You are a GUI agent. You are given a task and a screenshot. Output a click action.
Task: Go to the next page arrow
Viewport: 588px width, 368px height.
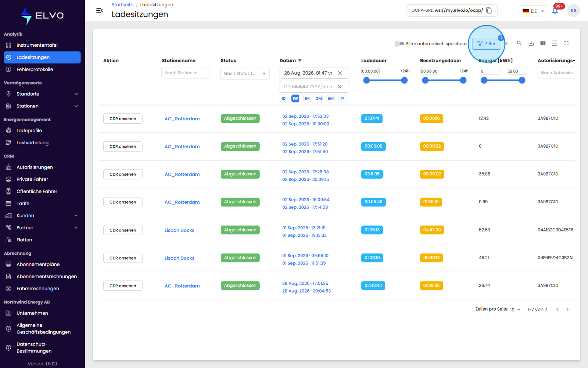[567, 309]
